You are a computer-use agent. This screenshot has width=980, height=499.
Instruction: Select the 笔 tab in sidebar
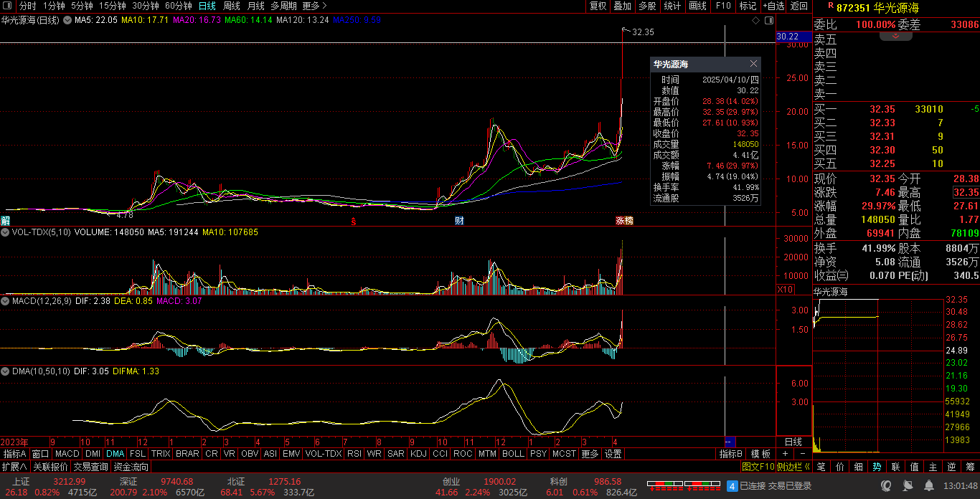(x=821, y=467)
